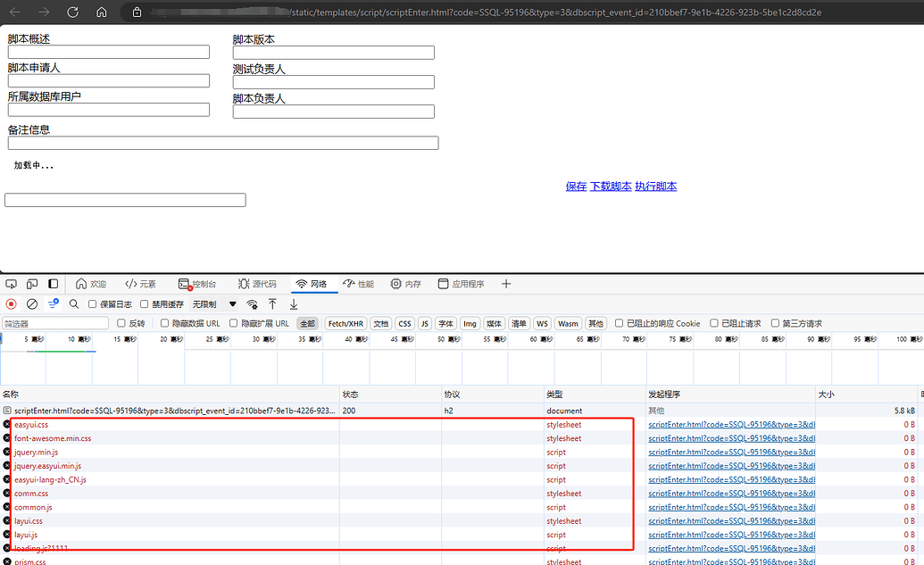Click the inspect element tool in DevTools
This screenshot has width=924, height=565.
click(12, 283)
